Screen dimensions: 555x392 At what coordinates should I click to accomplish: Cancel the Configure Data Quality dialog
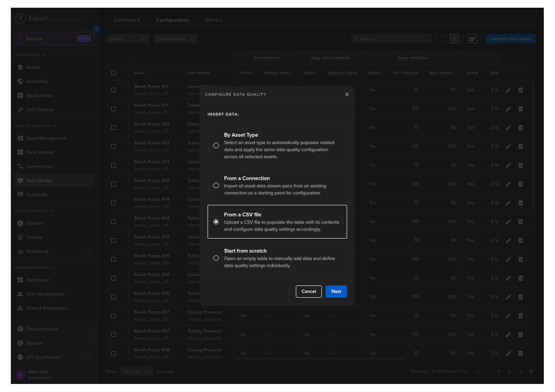[308, 292]
